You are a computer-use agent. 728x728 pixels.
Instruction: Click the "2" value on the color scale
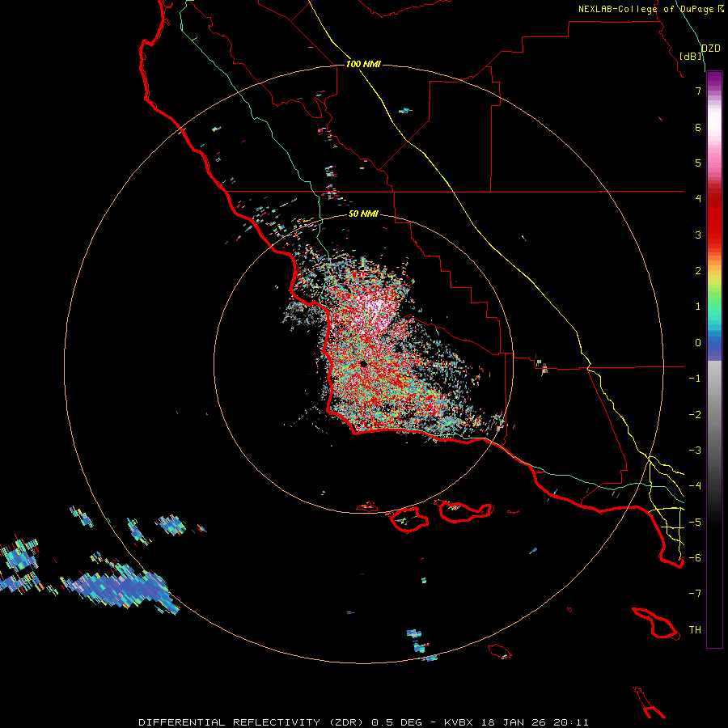pyautogui.click(x=698, y=271)
